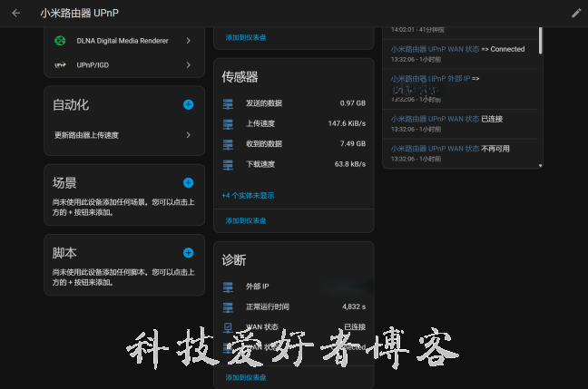
Task: Click the logbook scroll-down arrow
Action: [541, 165]
